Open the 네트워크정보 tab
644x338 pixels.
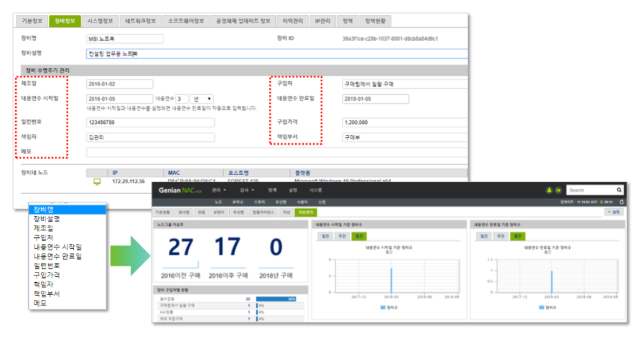click(x=140, y=21)
